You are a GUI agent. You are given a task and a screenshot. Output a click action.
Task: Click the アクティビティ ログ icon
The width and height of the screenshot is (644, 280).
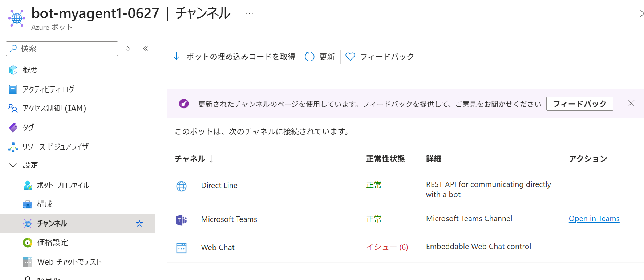pyautogui.click(x=13, y=89)
